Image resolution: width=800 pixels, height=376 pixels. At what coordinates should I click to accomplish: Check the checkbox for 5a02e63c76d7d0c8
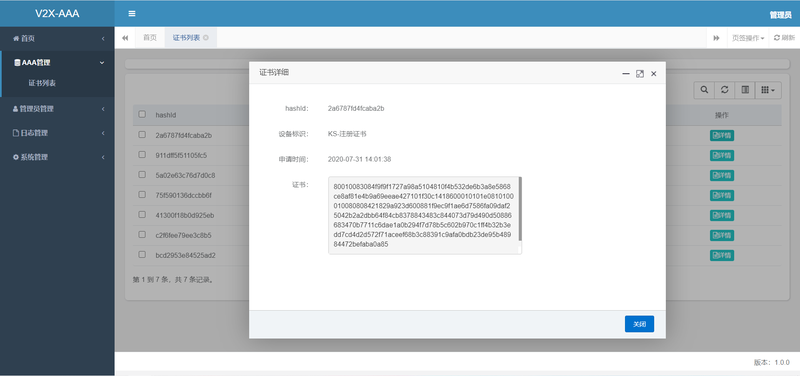pos(142,174)
